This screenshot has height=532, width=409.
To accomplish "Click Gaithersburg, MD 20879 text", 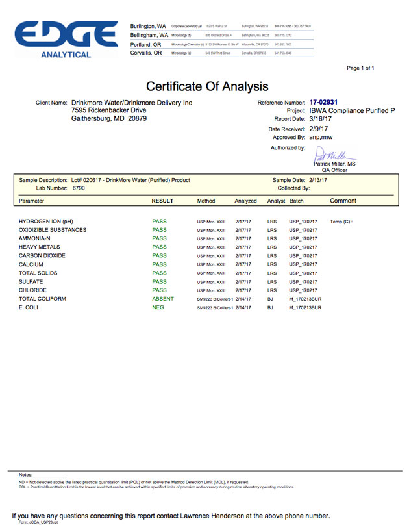I will pyautogui.click(x=109, y=118).
